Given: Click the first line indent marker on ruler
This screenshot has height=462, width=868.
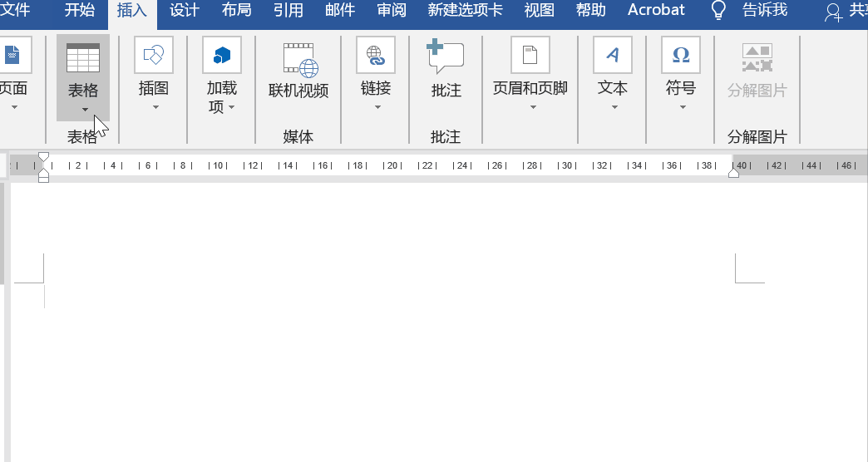Looking at the screenshot, I should coord(44,157).
